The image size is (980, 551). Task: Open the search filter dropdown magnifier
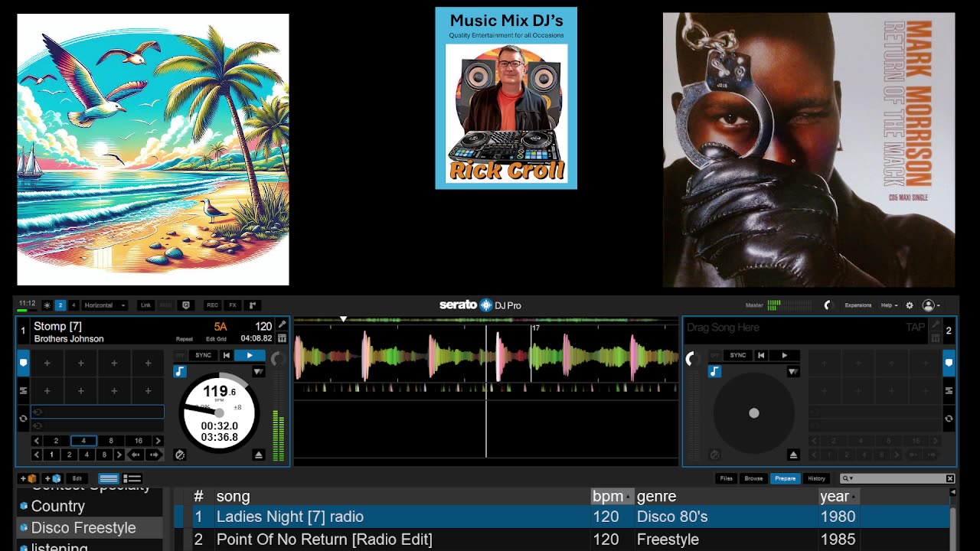pos(847,478)
